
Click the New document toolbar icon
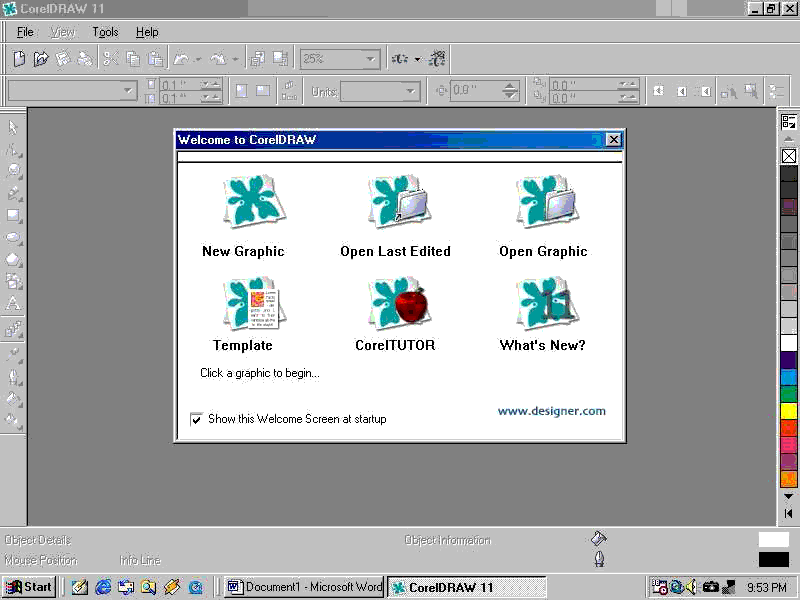click(x=19, y=59)
